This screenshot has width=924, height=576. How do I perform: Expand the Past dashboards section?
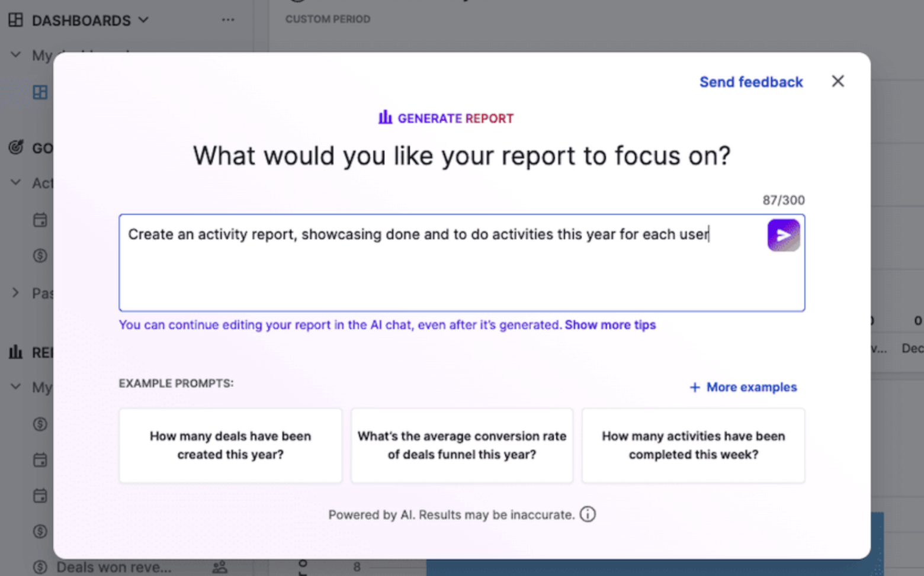(15, 292)
